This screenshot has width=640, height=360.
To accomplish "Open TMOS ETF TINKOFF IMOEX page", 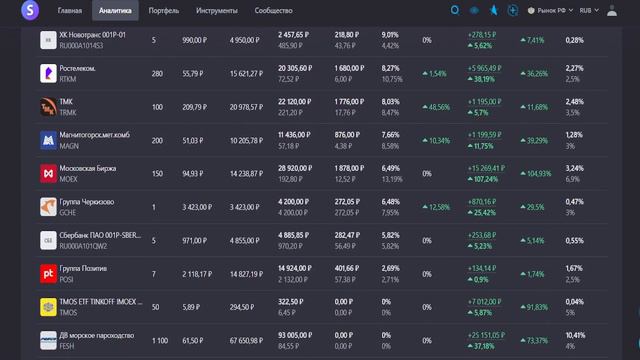I will click(x=101, y=302).
